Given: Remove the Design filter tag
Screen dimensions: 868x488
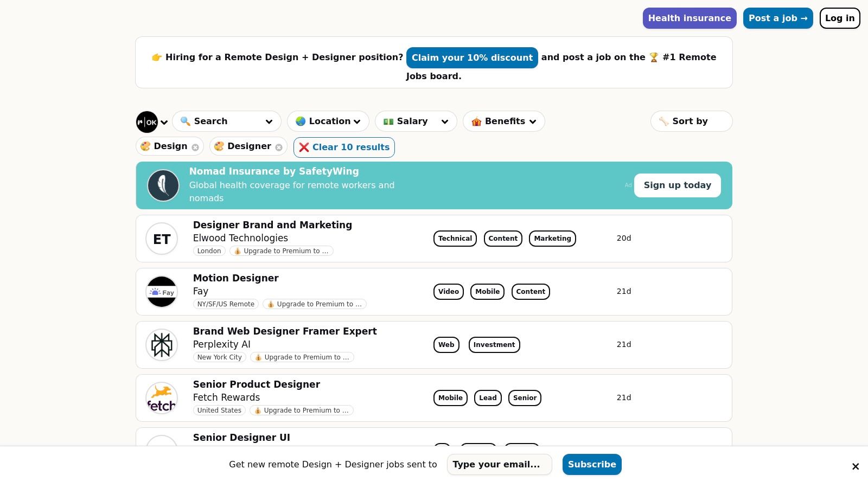Looking at the screenshot, I should point(195,147).
